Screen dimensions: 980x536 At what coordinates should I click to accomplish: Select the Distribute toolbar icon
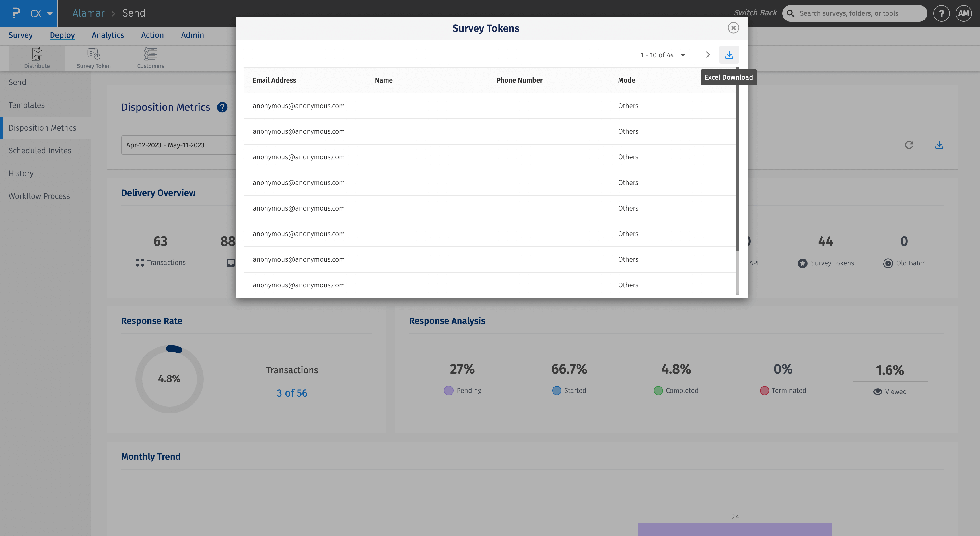click(x=36, y=57)
